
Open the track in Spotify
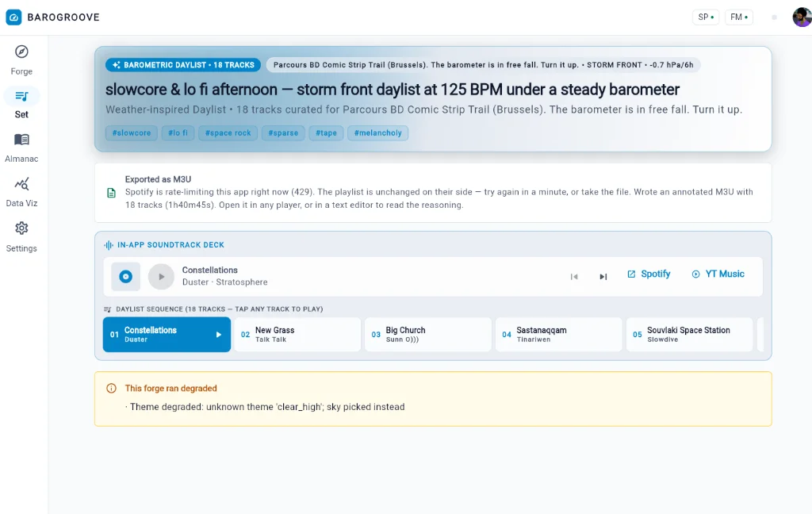(649, 274)
